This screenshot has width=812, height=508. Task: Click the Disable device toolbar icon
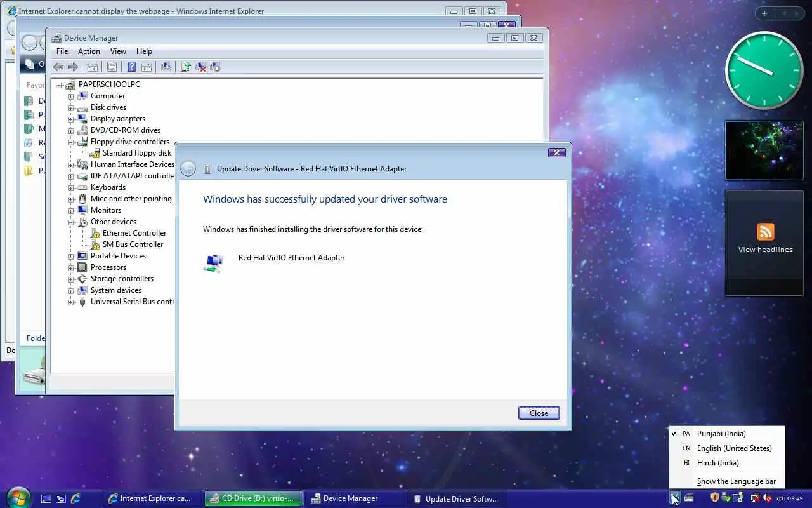point(215,67)
